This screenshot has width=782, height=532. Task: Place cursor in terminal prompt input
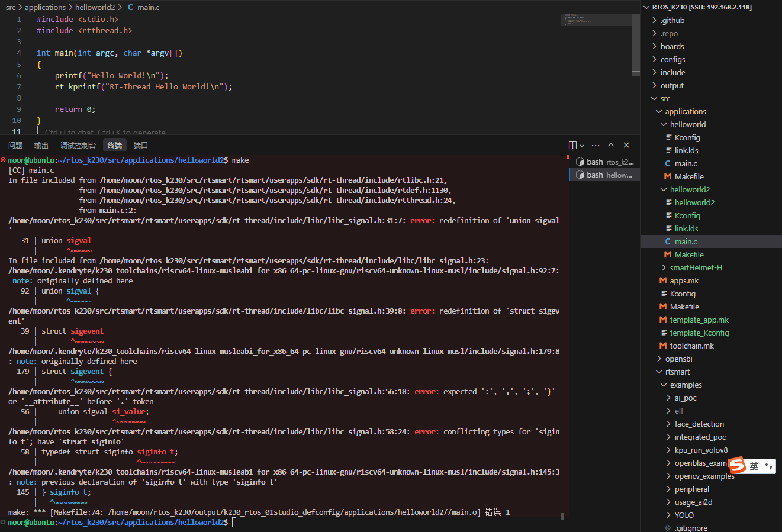[234, 522]
